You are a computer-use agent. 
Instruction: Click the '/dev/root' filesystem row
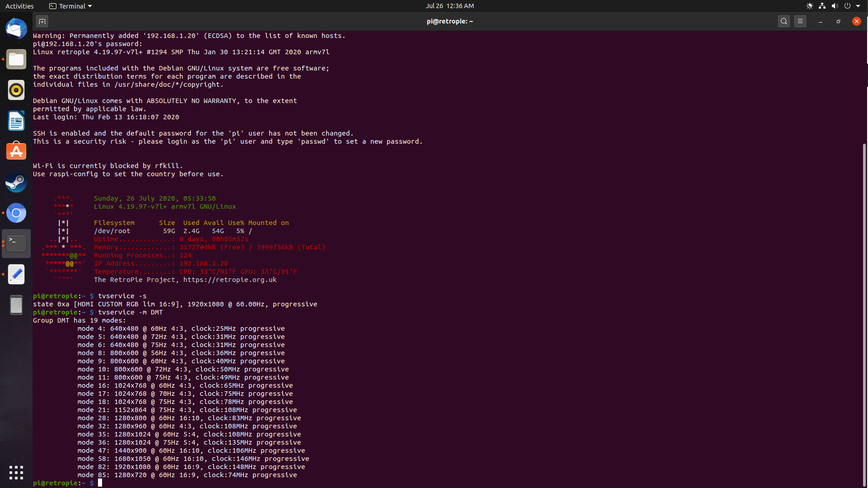pyautogui.click(x=173, y=231)
